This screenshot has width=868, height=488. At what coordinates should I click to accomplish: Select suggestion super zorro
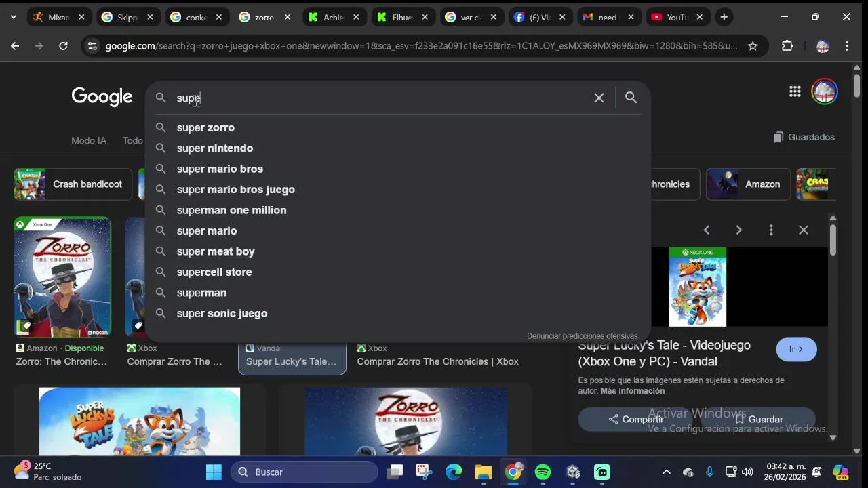pos(397,127)
